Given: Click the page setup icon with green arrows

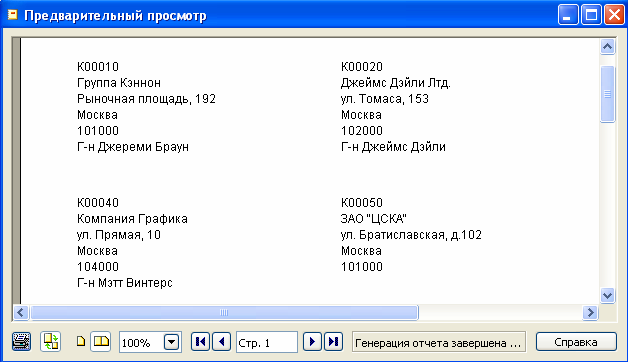Looking at the screenshot, I should [x=51, y=342].
